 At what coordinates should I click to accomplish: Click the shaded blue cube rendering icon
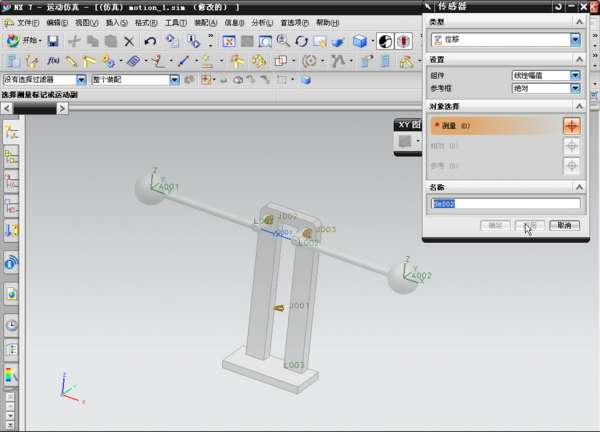pos(360,41)
